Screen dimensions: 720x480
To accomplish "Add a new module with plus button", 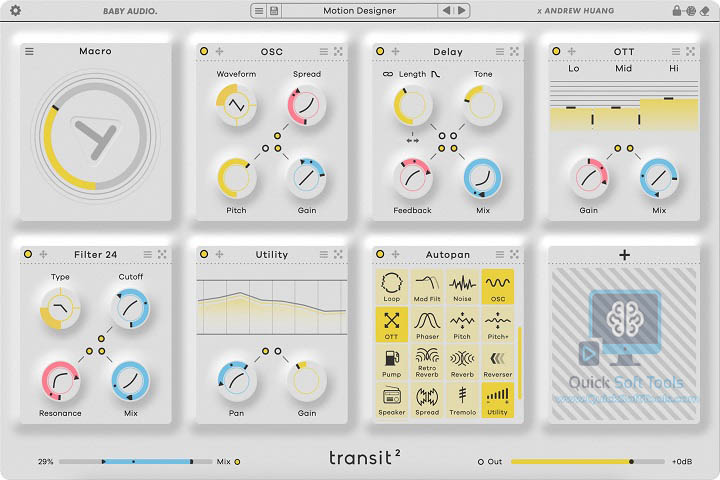I will [624, 254].
